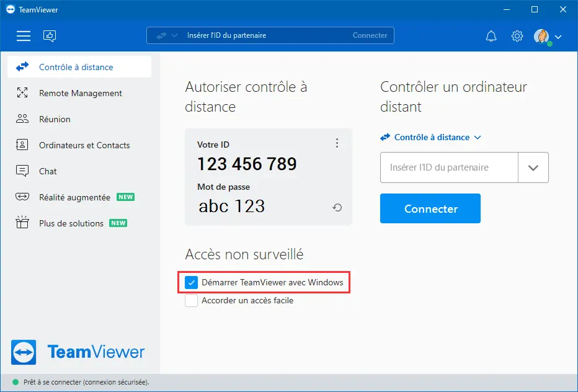Click the user profile avatar

pos(542,37)
